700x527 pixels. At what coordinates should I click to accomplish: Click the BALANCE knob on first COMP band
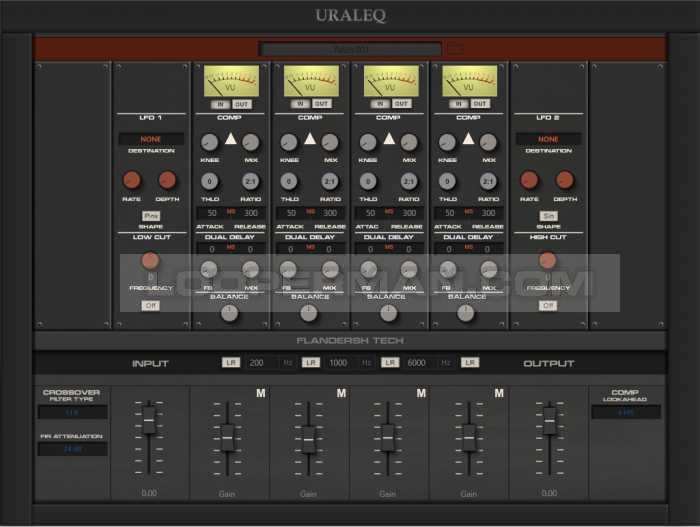click(229, 313)
